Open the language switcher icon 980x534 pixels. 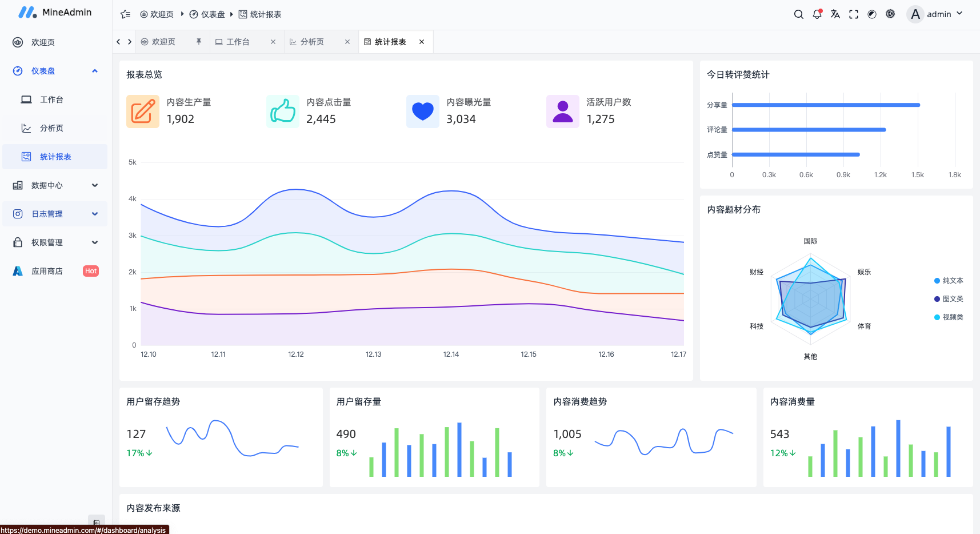coord(835,14)
